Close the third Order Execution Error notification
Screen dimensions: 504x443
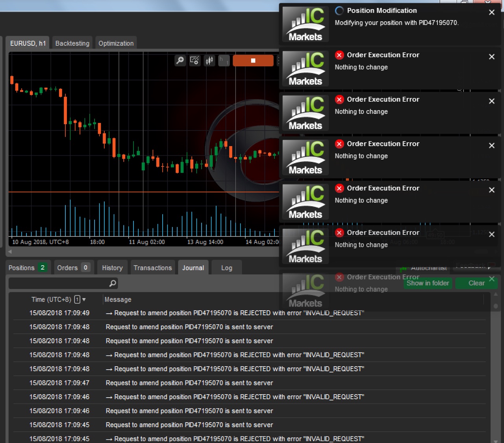coord(492,145)
